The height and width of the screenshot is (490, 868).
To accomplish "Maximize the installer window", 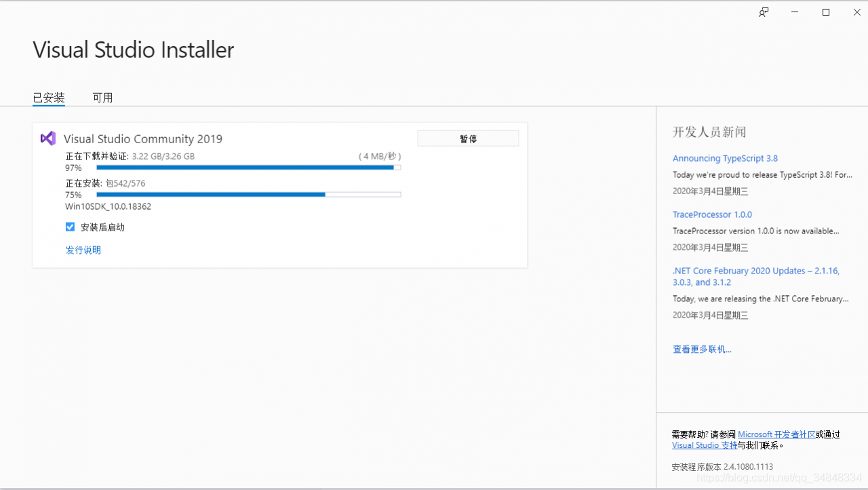I will pyautogui.click(x=826, y=12).
